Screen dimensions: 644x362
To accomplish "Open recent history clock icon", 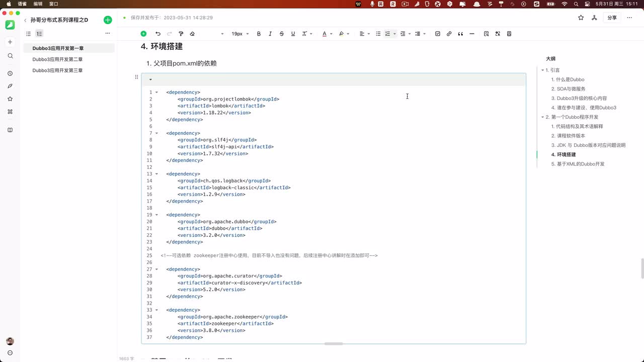I will click(10, 73).
